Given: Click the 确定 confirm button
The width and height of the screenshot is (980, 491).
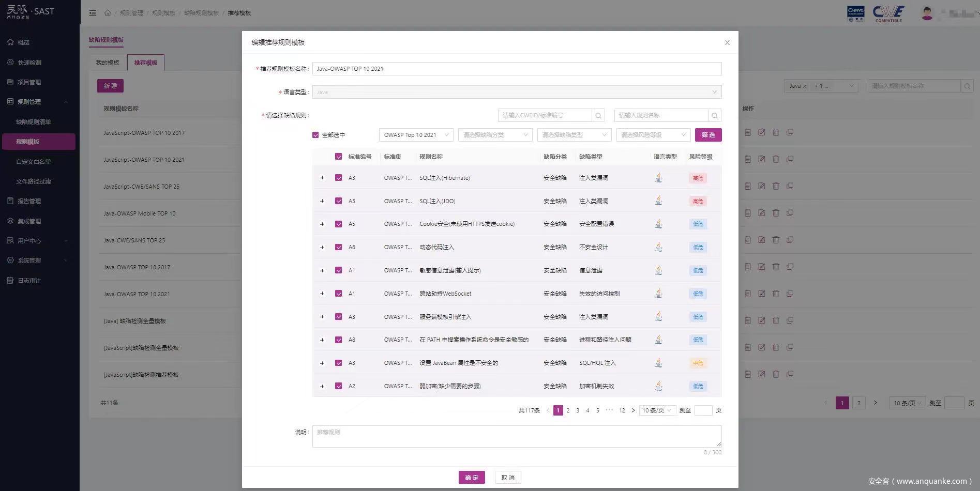Looking at the screenshot, I should coord(471,478).
